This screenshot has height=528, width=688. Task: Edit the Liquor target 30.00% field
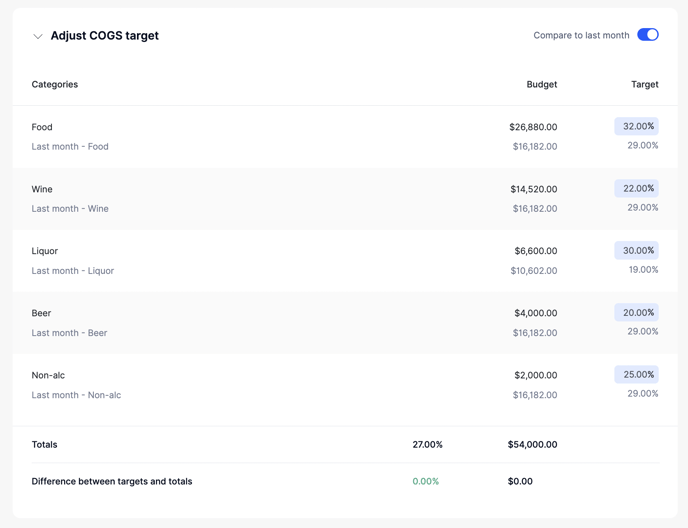pos(637,251)
